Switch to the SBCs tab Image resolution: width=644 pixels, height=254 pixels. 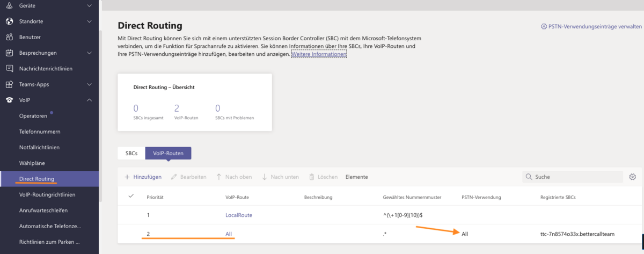point(131,153)
